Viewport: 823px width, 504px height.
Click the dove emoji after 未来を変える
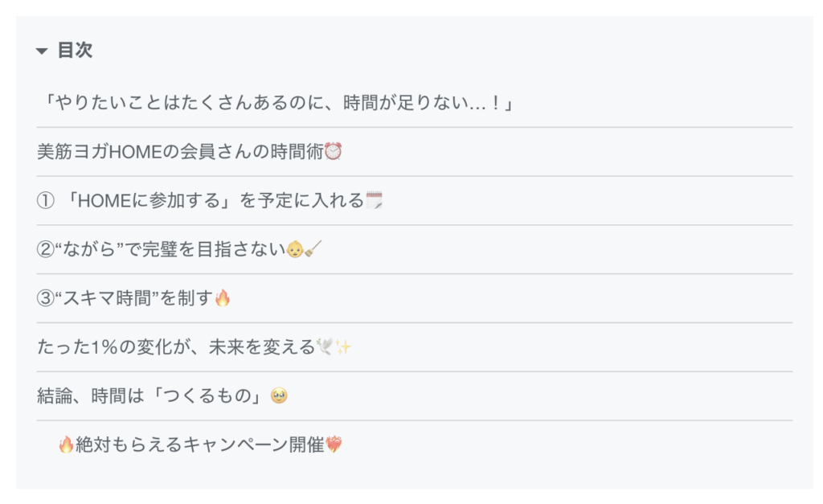coord(326,347)
